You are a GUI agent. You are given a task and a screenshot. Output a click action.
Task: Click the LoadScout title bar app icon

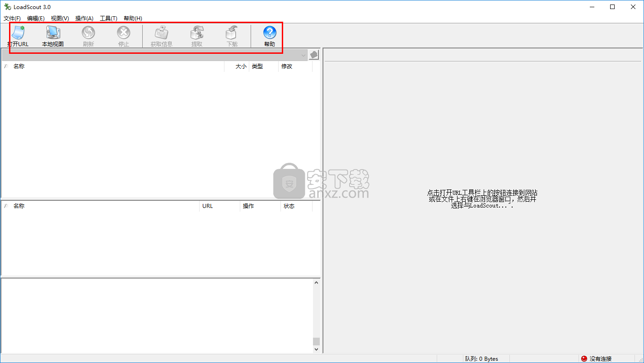[7, 7]
